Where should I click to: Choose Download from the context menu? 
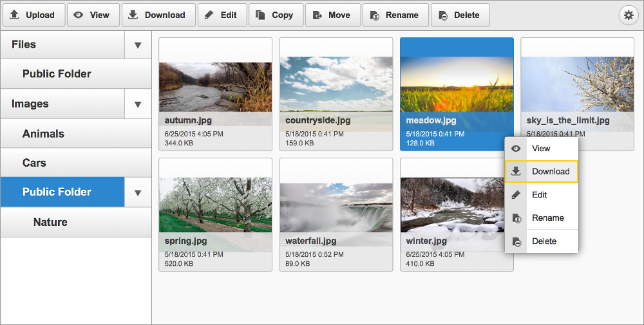[x=550, y=172]
